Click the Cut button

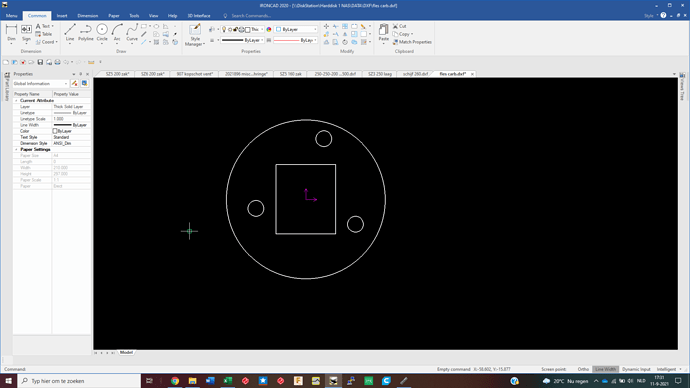pos(400,26)
